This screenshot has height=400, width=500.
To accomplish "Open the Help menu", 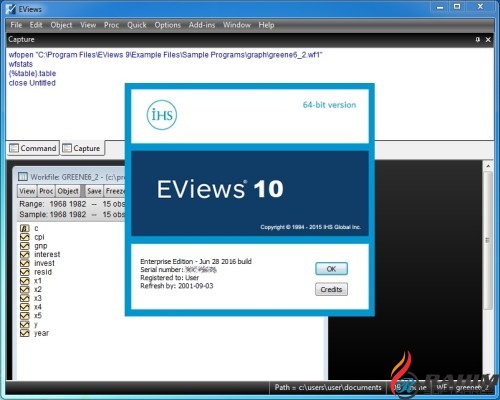I will [266, 25].
